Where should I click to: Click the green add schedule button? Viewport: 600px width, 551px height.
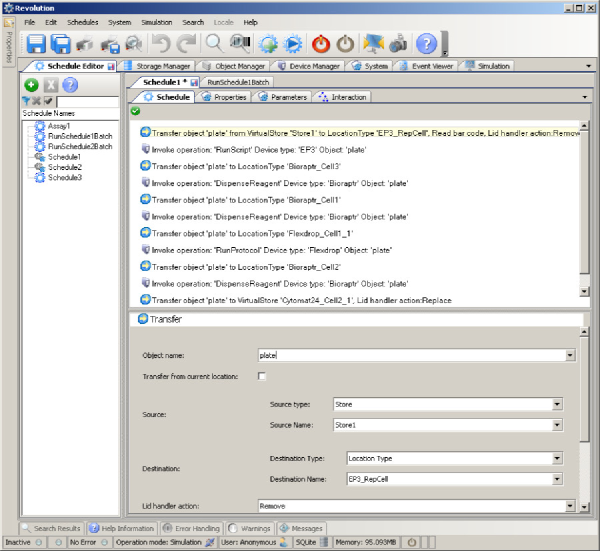(32, 86)
